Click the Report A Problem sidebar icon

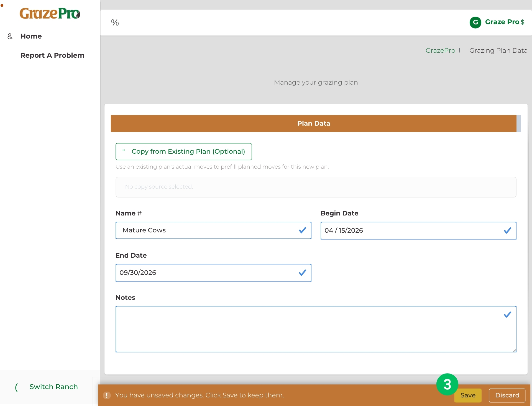click(x=8, y=54)
